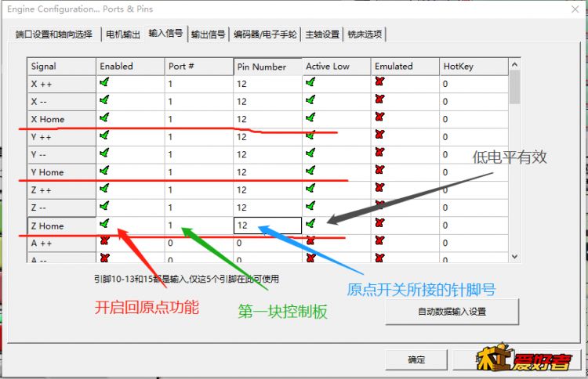Toggle Active Low checkmark for Z Home
This screenshot has width=588, height=379.
tap(310, 224)
